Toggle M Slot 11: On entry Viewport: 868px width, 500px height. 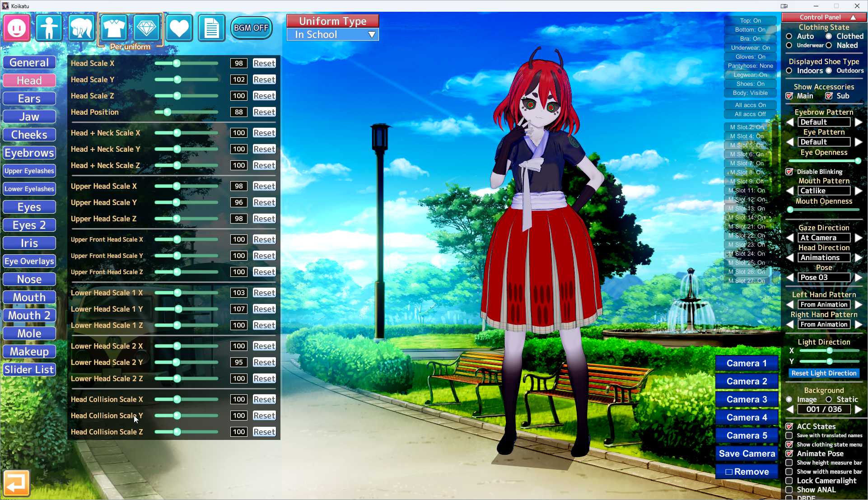[x=747, y=191]
